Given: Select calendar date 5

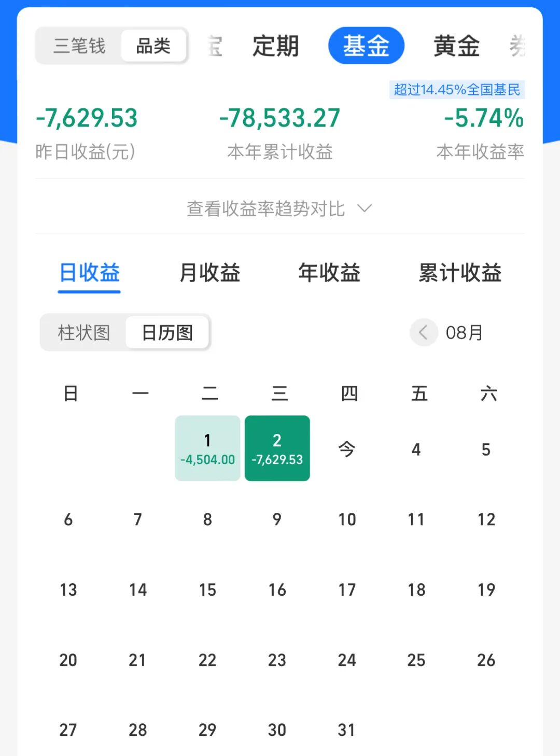Looking at the screenshot, I should (x=486, y=449).
